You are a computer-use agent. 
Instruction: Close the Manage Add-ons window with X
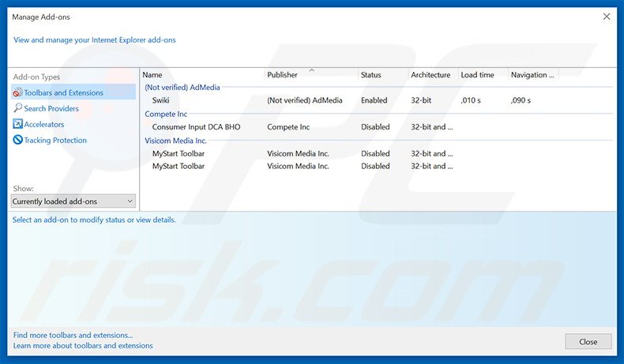[607, 17]
